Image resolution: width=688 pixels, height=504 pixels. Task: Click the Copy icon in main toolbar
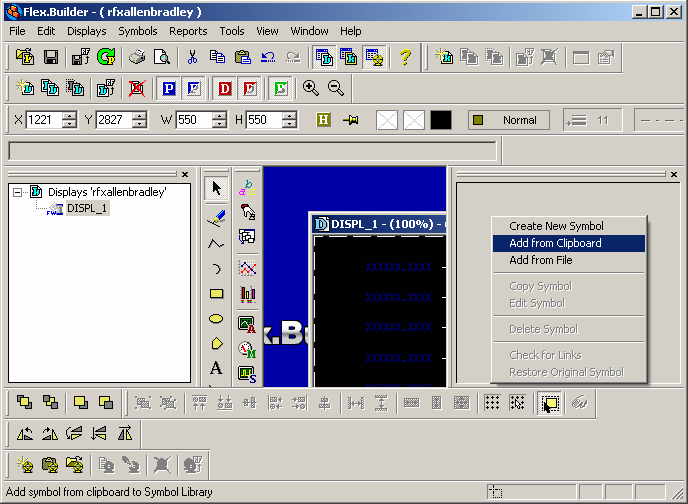coord(217,57)
